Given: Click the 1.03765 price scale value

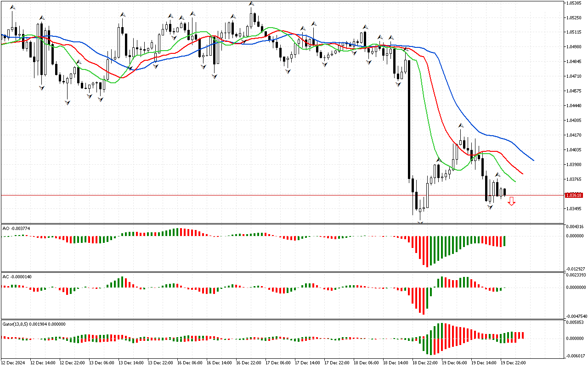Looking at the screenshot, I should coord(574,179).
